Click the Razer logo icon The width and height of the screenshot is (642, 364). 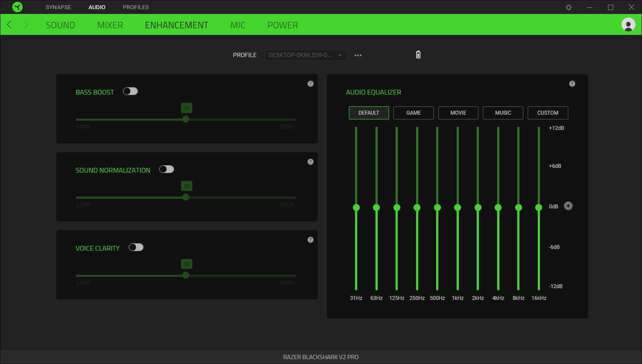pos(17,7)
